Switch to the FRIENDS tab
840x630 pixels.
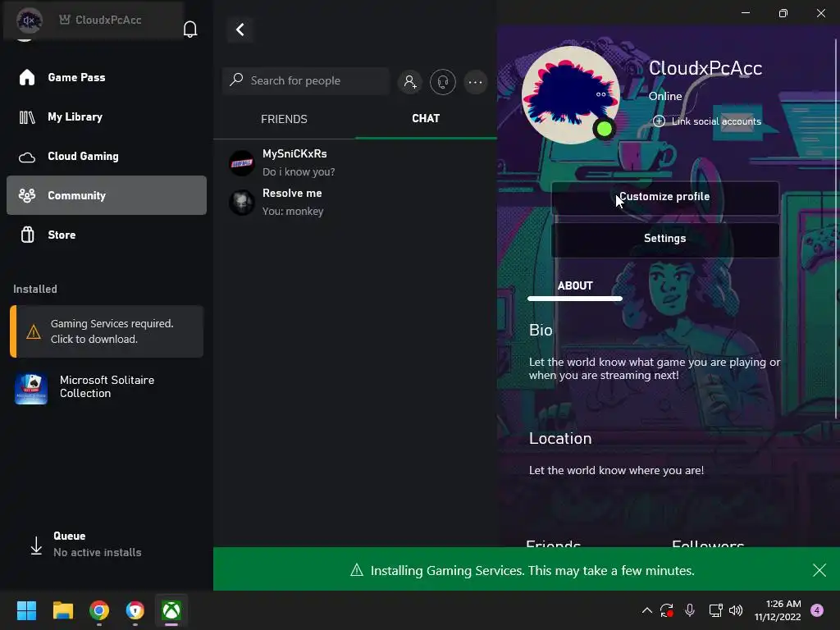coord(284,119)
